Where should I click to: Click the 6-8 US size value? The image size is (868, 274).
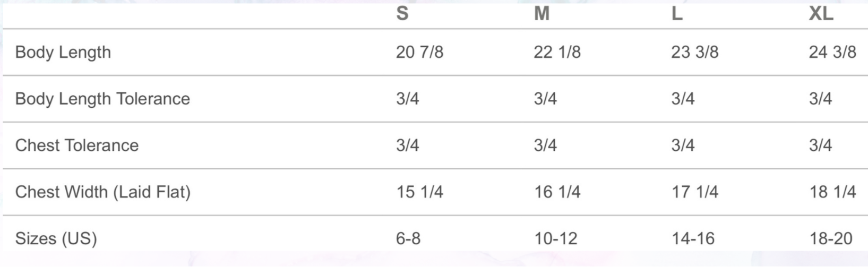click(408, 238)
